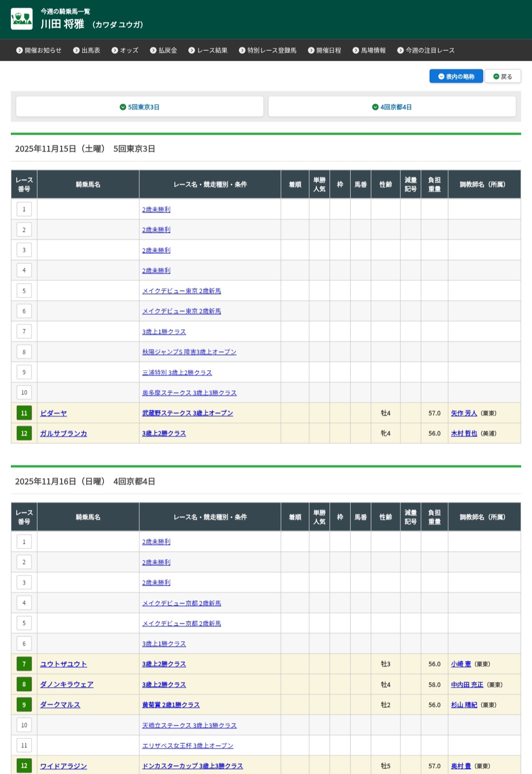Open green Kyoto race 8 badge
The height and width of the screenshot is (774, 532).
[24, 684]
